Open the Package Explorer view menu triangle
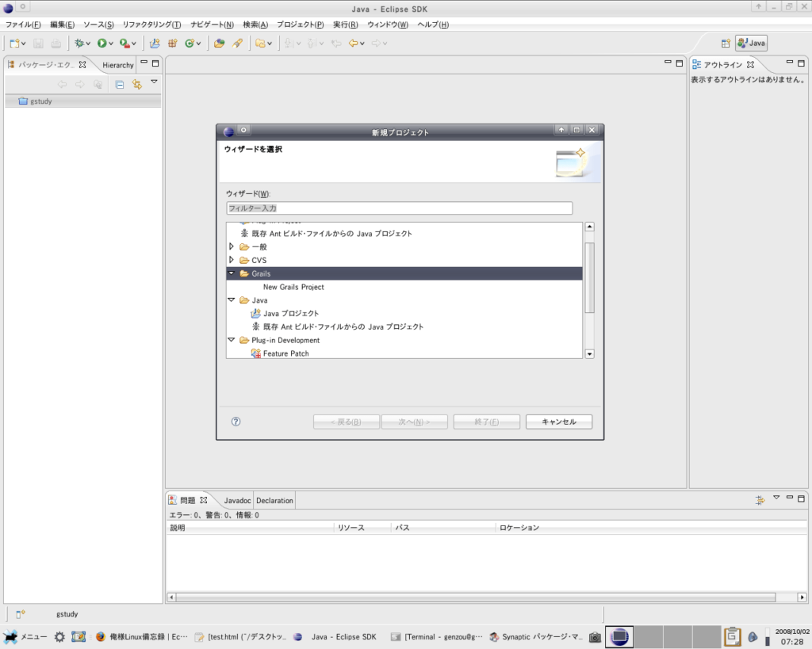Image resolution: width=812 pixels, height=649 pixels. tap(154, 82)
